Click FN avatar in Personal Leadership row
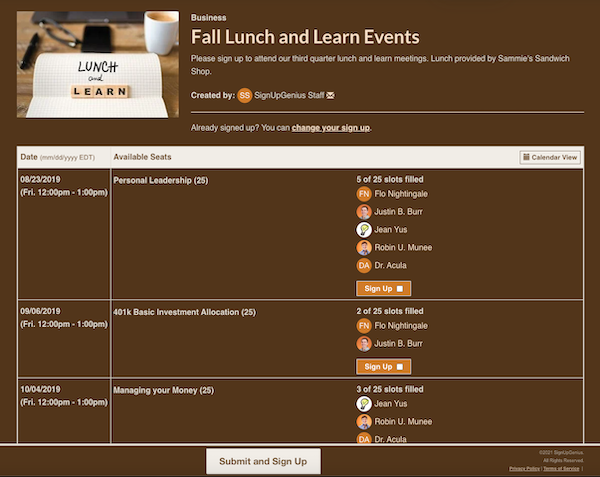This screenshot has width=600, height=477. point(364,194)
